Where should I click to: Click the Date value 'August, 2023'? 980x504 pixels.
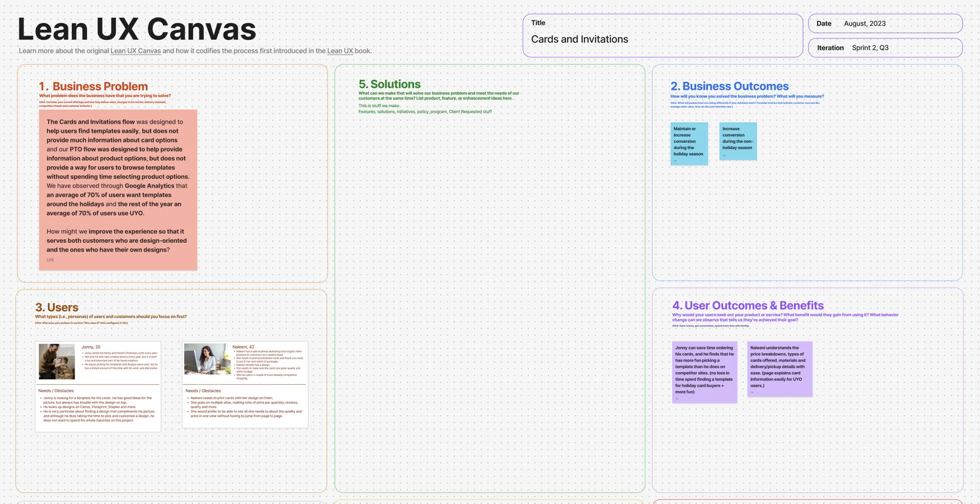click(865, 23)
